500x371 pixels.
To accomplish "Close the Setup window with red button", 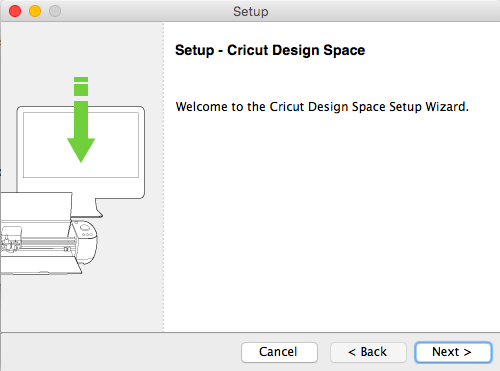I will point(15,11).
